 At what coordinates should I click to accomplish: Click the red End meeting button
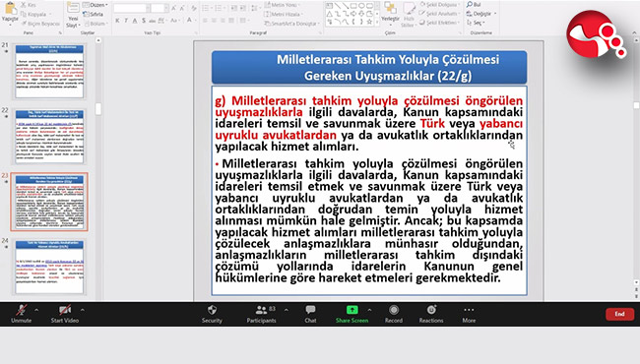(619, 314)
